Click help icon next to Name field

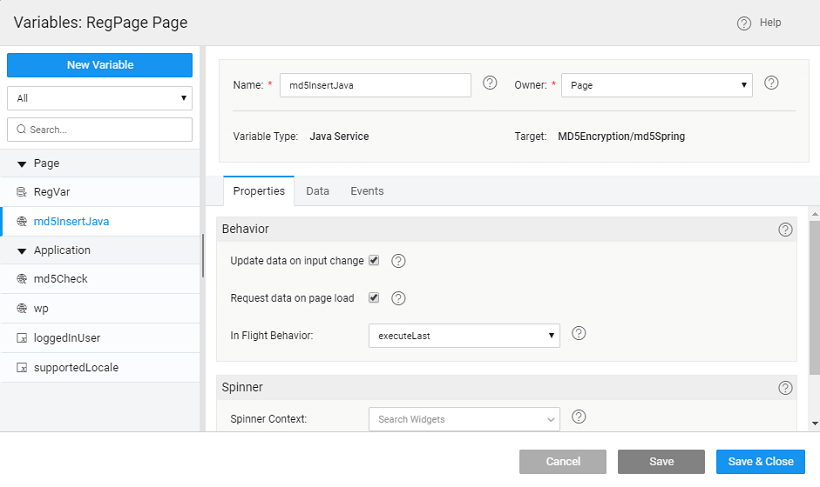coord(490,84)
